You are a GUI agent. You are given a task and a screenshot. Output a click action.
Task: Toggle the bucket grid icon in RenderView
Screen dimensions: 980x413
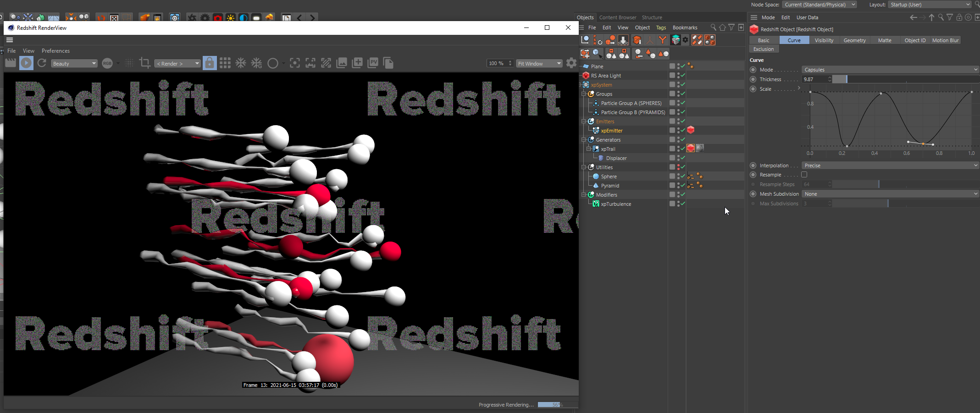coord(225,63)
